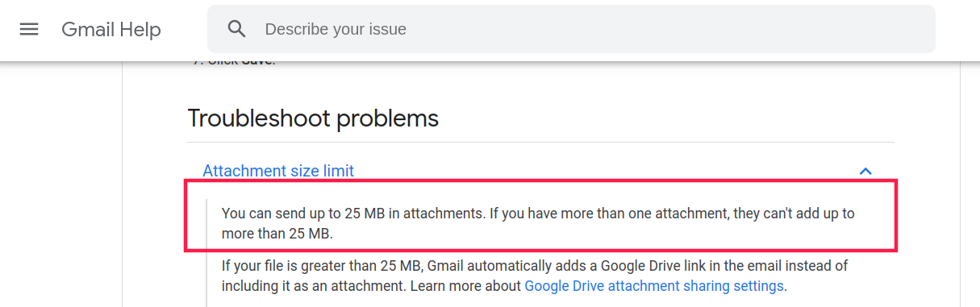Screen dimensions: 980x307
Task: Click the highlighted 25 MB attachments paragraph
Action: coord(538,224)
